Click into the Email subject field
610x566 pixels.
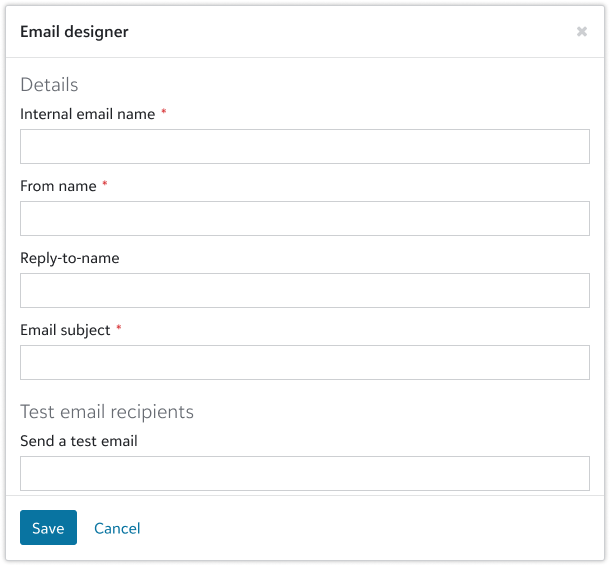coord(305,363)
